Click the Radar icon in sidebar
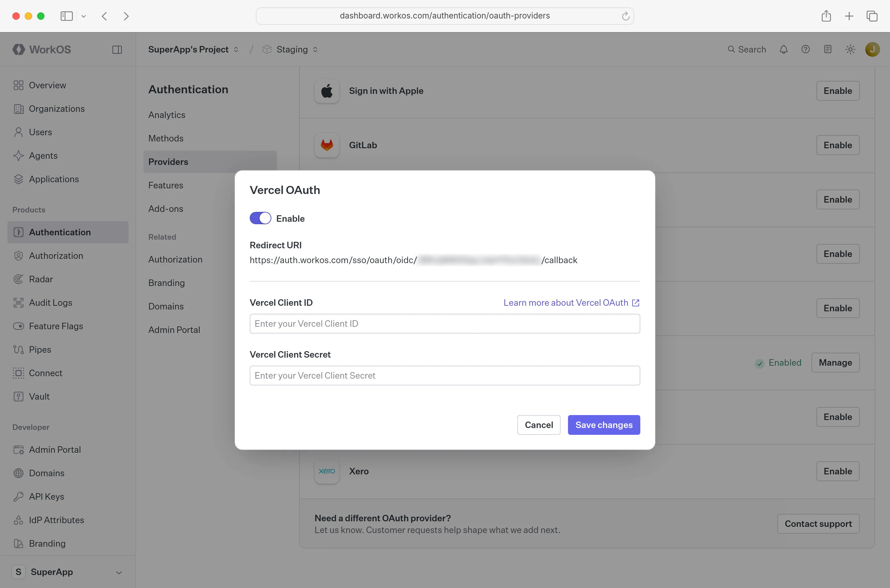 (x=18, y=279)
